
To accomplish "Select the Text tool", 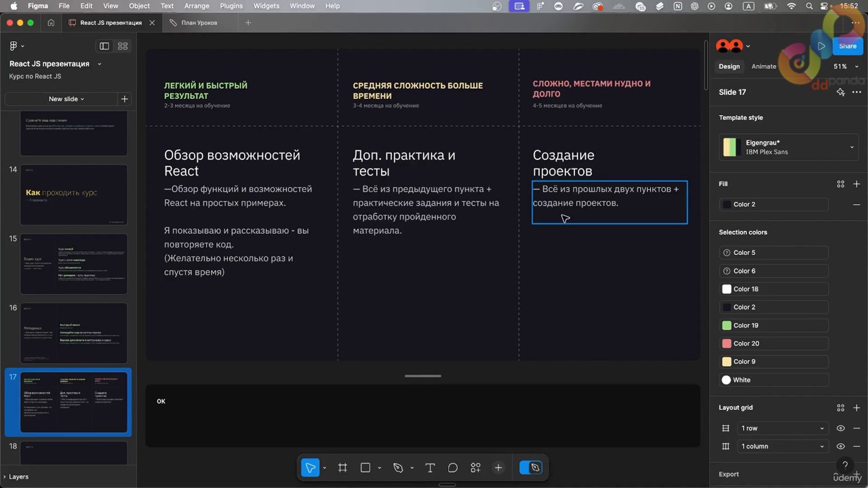I will point(430,468).
